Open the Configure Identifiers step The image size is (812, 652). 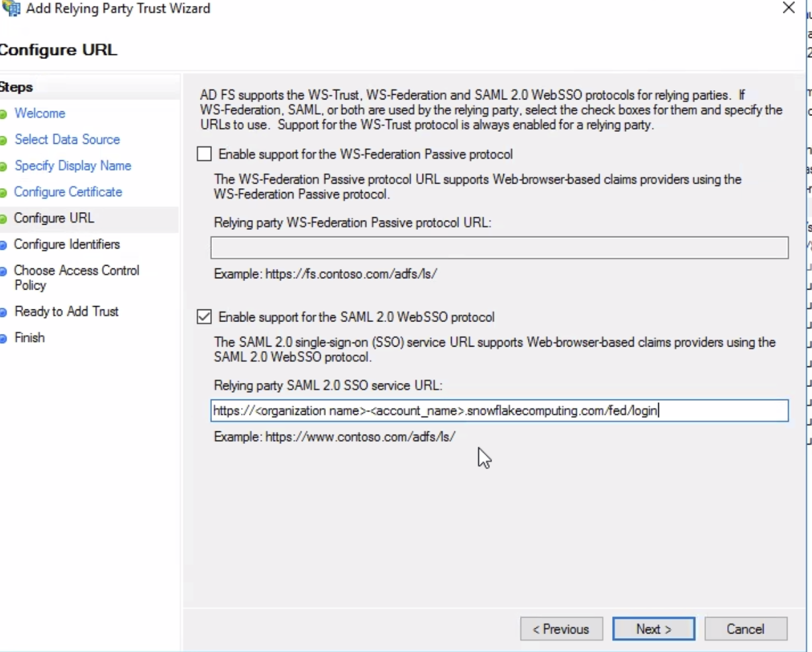66,244
